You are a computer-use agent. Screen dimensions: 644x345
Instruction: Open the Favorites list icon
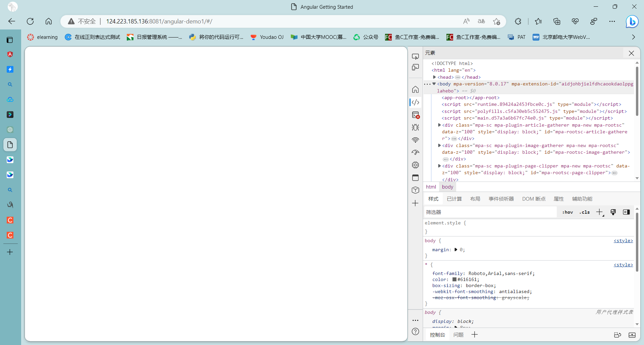coord(538,21)
